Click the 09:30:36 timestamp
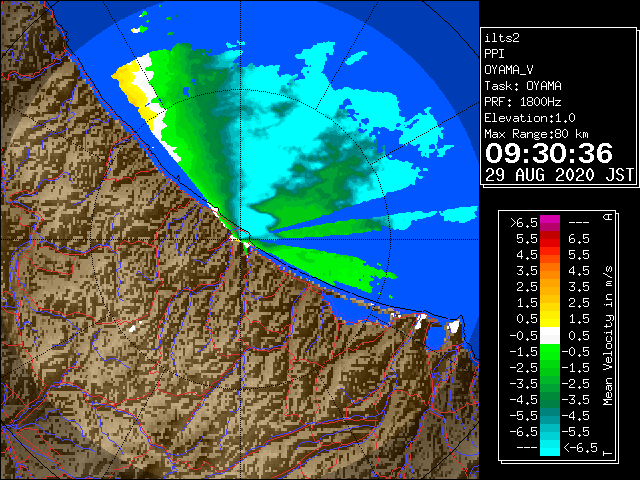 click(549, 153)
